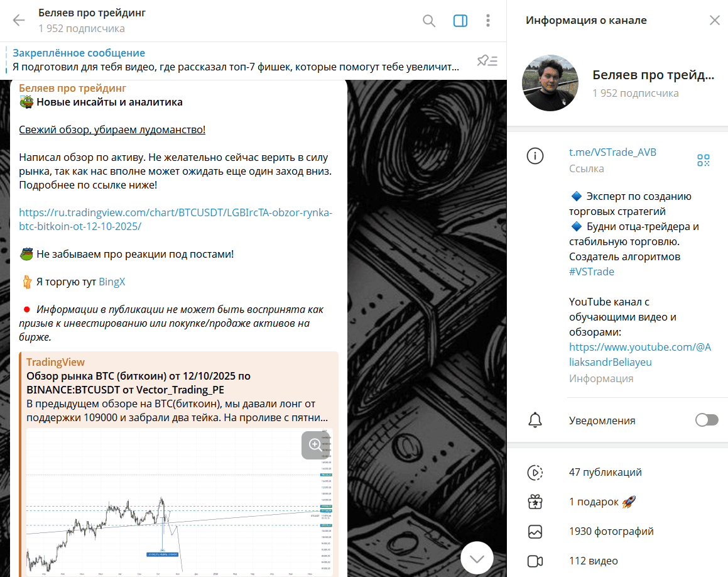Screen dimensions: 728x577
Task: Open the YouTube channel link in description
Action: coord(640,354)
